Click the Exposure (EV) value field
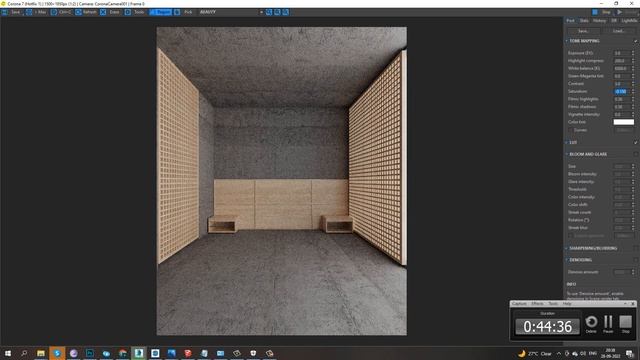Image resolution: width=640 pixels, height=360 pixels. pyautogui.click(x=622, y=53)
